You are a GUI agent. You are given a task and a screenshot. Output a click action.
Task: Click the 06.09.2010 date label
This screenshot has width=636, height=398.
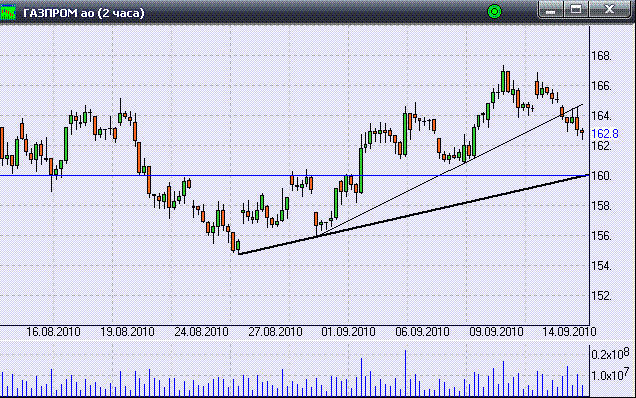(x=422, y=332)
